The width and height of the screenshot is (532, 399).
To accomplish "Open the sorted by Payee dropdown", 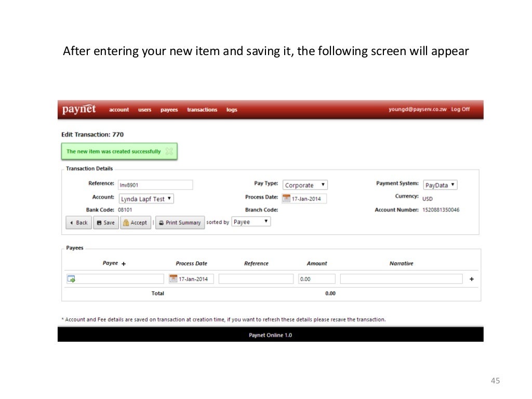I will tap(251, 222).
